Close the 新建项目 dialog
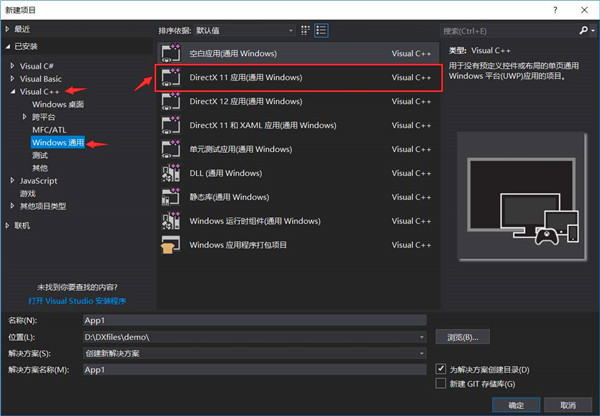600x416 pixels. tap(584, 10)
